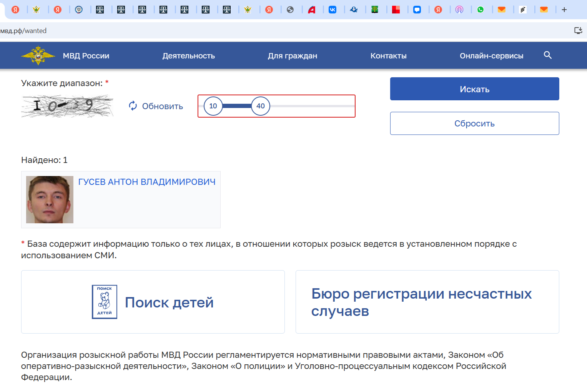
Task: Click the range slider handle labeled 10
Action: pos(213,106)
